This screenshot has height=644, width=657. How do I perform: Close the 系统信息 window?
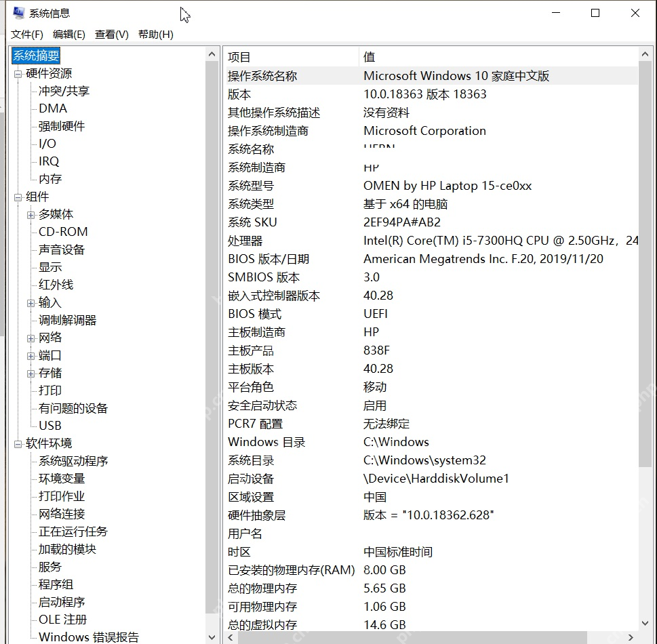635,13
